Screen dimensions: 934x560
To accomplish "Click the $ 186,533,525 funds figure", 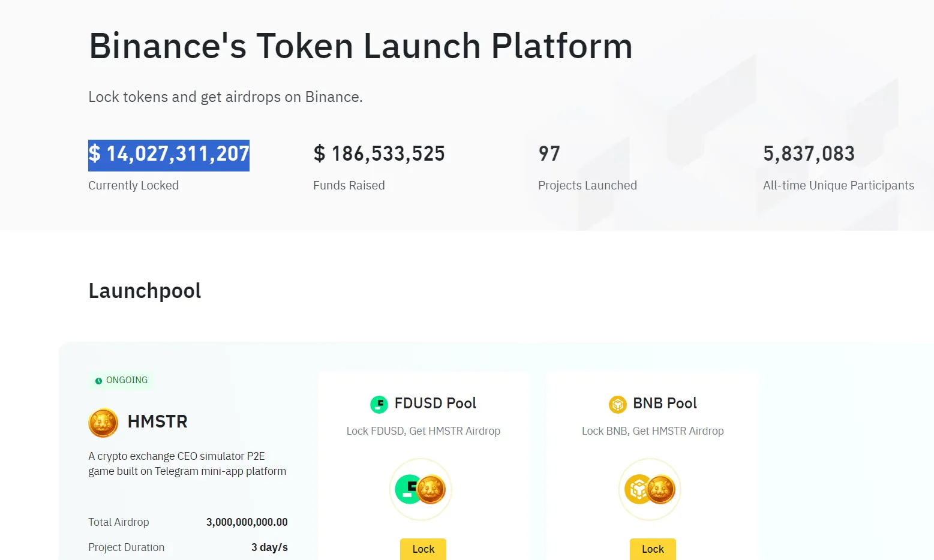I will pyautogui.click(x=379, y=154).
